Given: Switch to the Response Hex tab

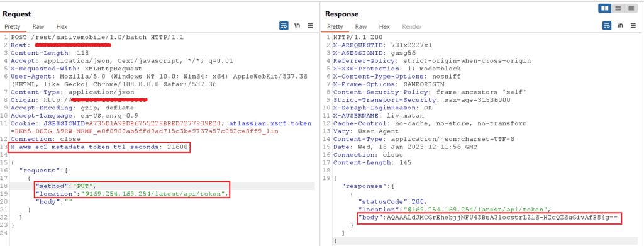Looking at the screenshot, I should coord(384,26).
